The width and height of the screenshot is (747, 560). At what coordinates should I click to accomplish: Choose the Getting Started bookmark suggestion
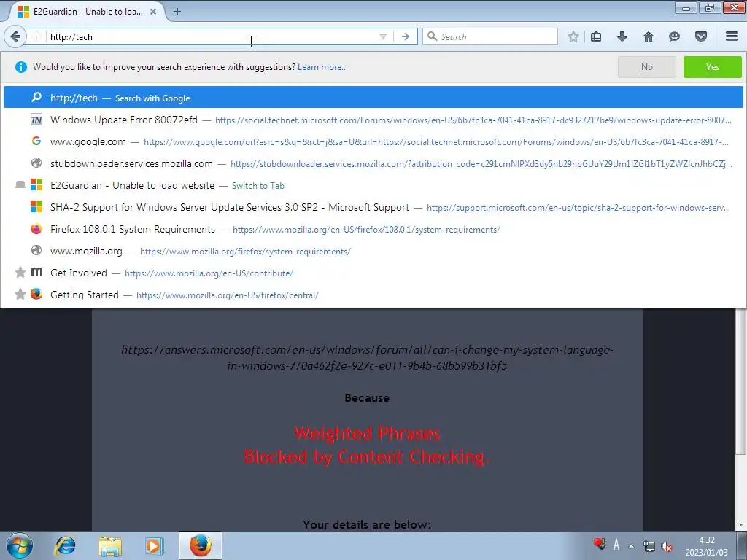click(x=373, y=295)
